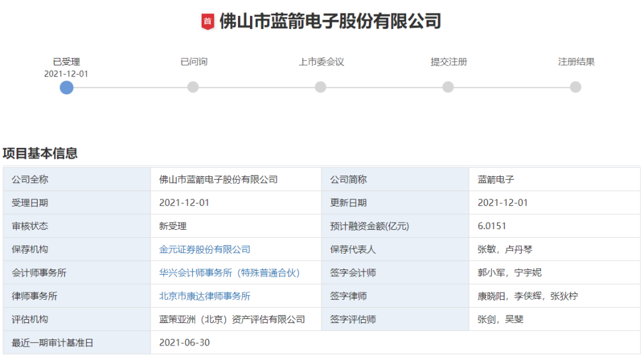Click 蓝策亚洲（北京）资产评估有限公司 cell

[x=236, y=320]
